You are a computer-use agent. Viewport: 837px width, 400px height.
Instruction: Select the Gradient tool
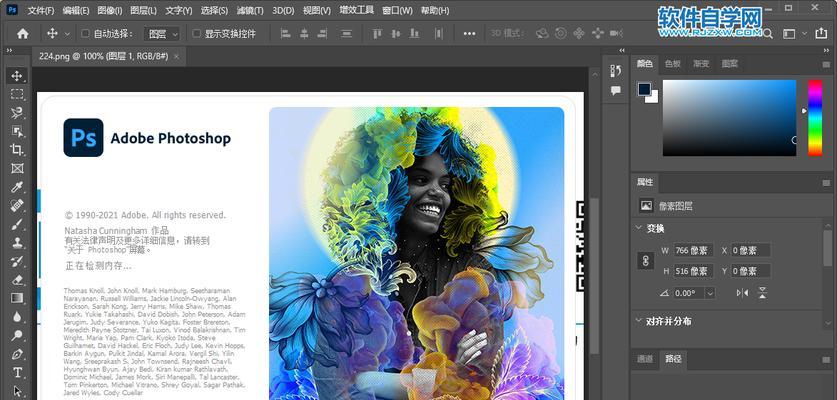pos(17,298)
